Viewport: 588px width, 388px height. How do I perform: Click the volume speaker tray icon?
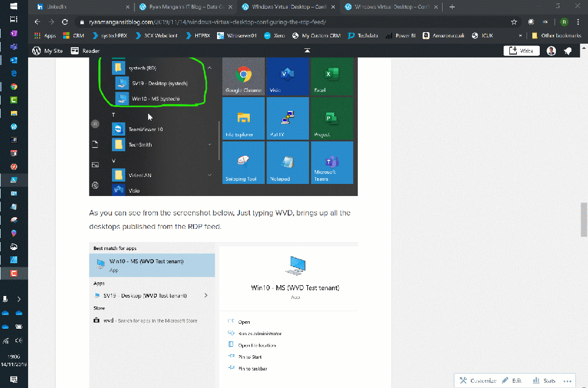click(19, 341)
